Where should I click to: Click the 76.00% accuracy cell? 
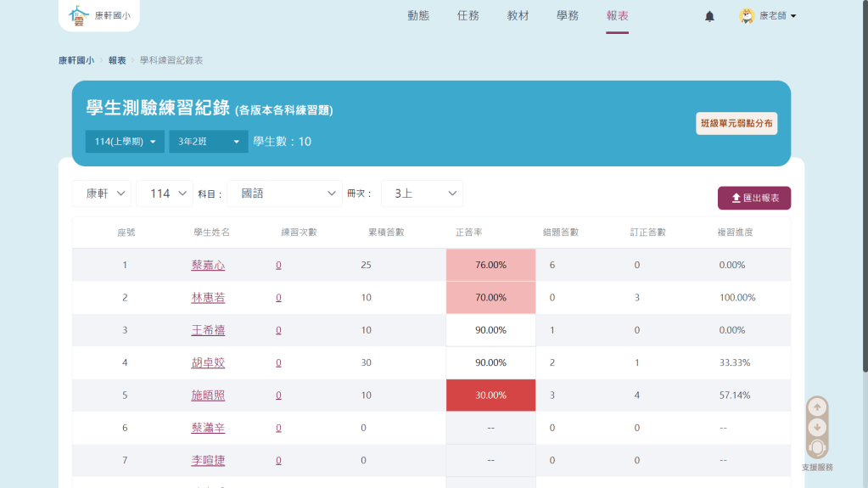(491, 265)
